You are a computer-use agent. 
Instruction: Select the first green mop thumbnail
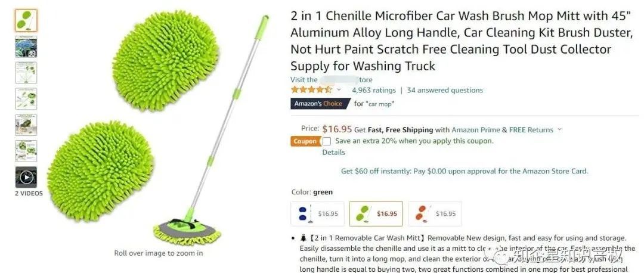tap(26, 20)
